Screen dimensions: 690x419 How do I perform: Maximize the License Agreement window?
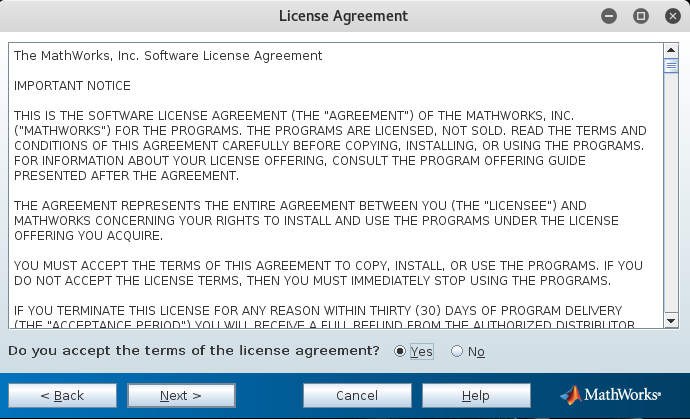(x=641, y=16)
